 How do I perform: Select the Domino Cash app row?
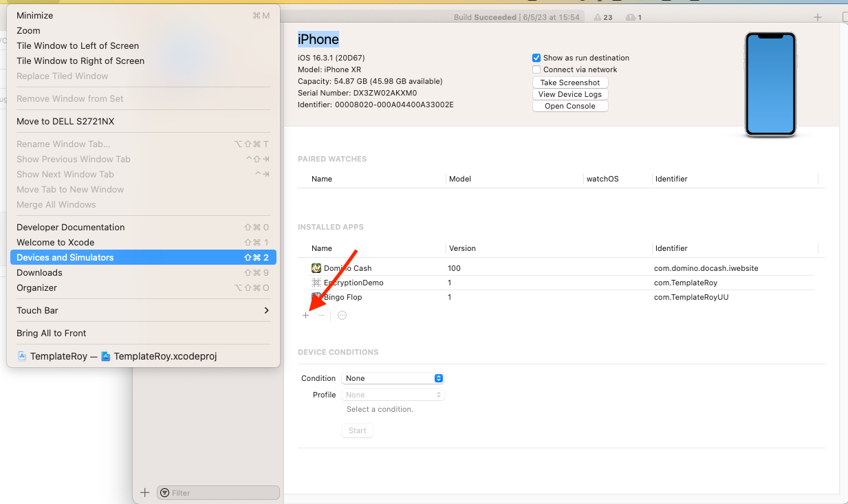(x=561, y=268)
